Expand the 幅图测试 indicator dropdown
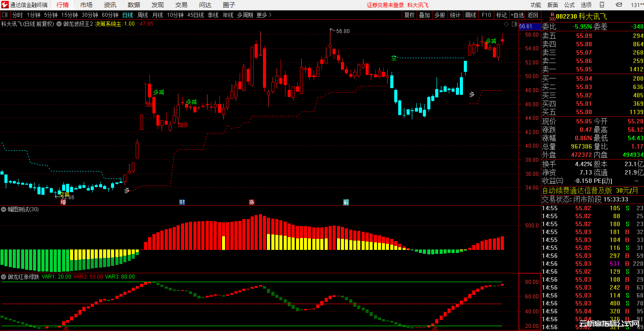 click(x=4, y=209)
